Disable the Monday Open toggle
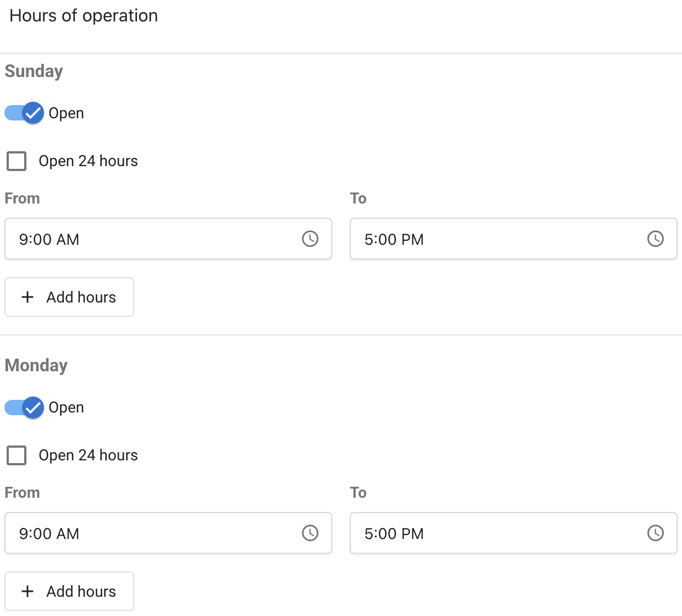 [x=24, y=407]
